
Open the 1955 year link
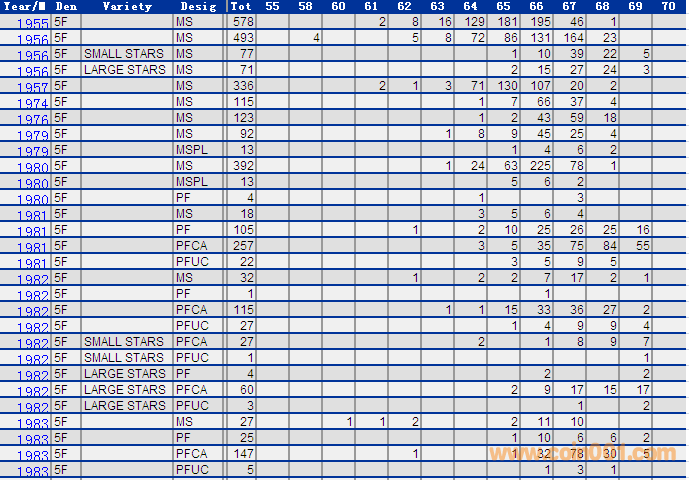[x=33, y=24]
